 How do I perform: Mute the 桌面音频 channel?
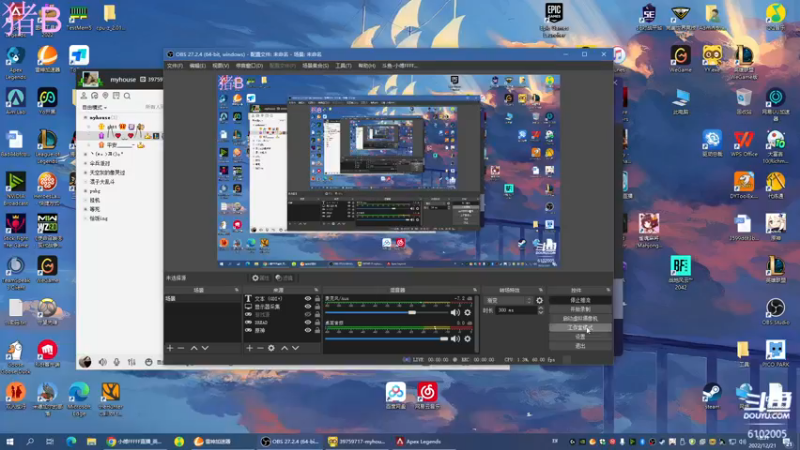455,339
